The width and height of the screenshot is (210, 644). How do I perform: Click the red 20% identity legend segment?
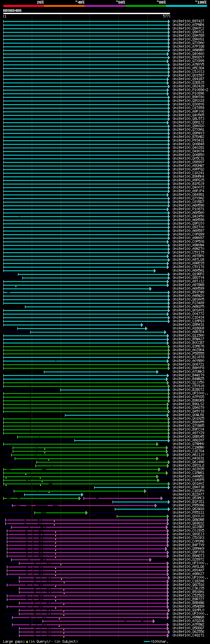click(23, 6)
